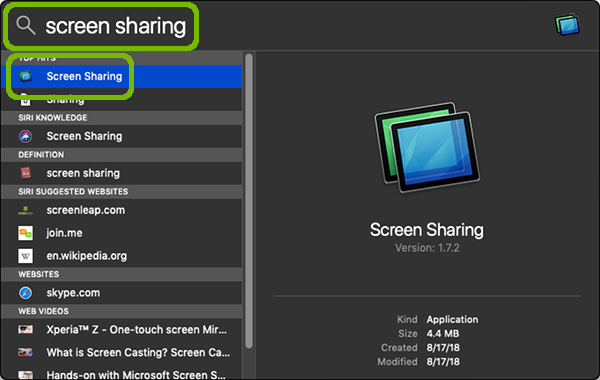Click the Dictionary icon in the definition row
Image resolution: width=600 pixels, height=380 pixels.
[26, 173]
